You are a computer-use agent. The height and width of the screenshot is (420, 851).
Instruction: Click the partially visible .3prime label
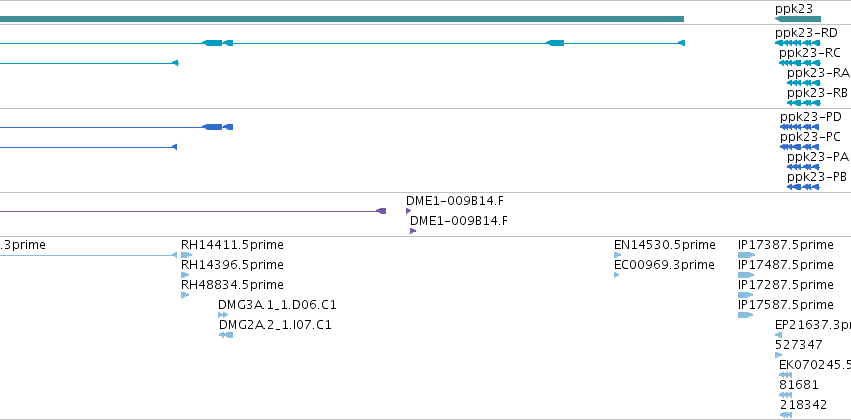[23, 245]
